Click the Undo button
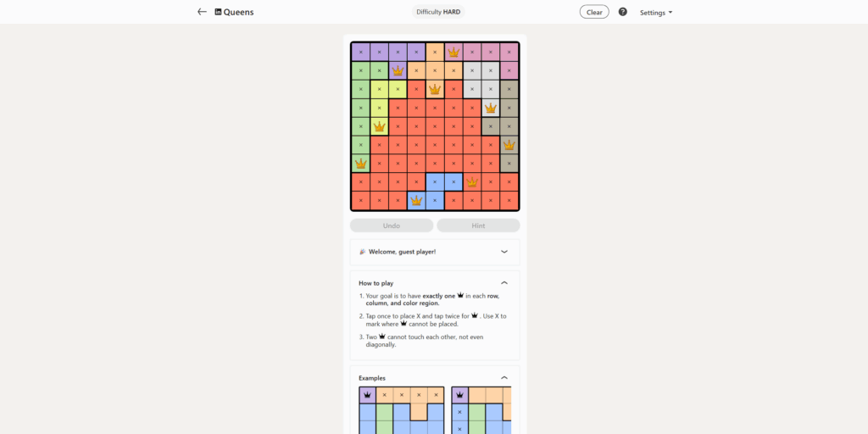This screenshot has height=434, width=868. click(x=392, y=225)
